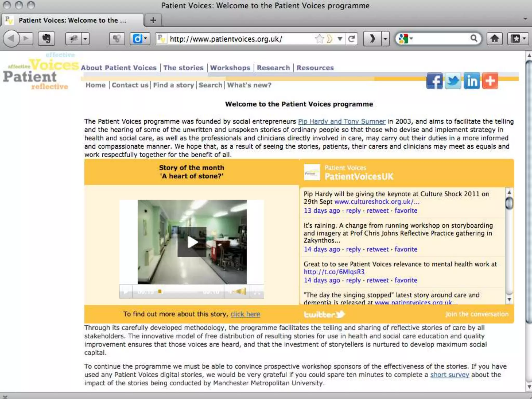This screenshot has width=532, height=399.
Task: Reload the page with refresh icon
Action: 351,39
